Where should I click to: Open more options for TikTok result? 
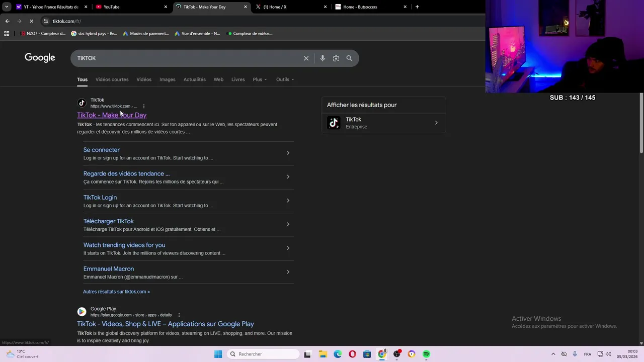click(144, 106)
